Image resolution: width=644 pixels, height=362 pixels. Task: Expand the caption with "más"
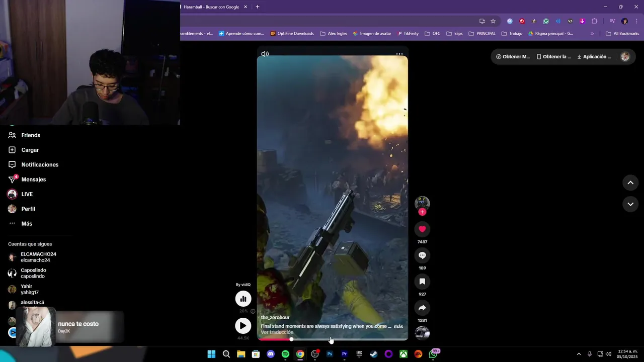point(398,326)
